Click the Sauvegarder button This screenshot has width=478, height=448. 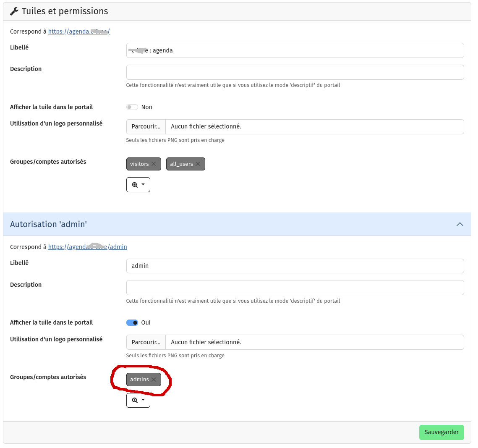(441, 432)
